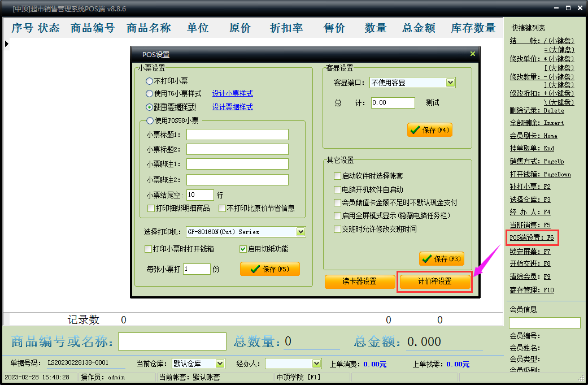Open 设计小票样式 link
The width and height of the screenshot is (588, 385).
(233, 93)
